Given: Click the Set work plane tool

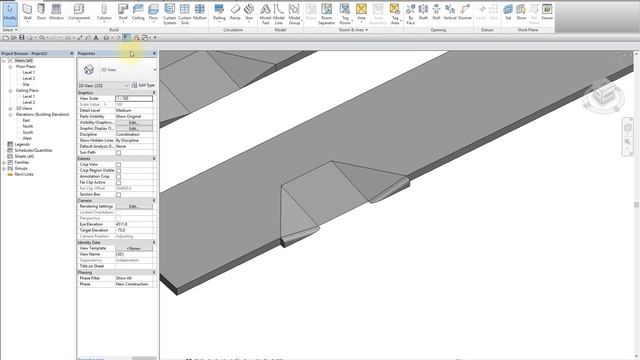Looking at the screenshot, I should [x=508, y=12].
